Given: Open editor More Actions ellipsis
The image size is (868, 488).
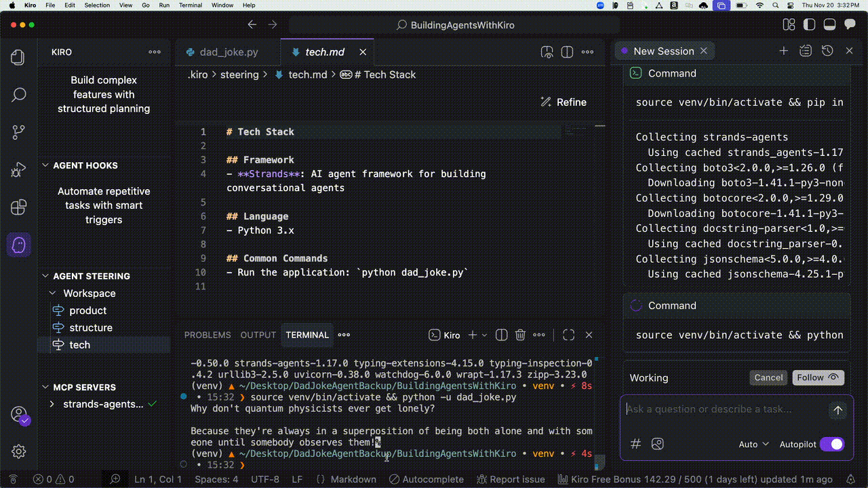Looking at the screenshot, I should click(x=588, y=52).
